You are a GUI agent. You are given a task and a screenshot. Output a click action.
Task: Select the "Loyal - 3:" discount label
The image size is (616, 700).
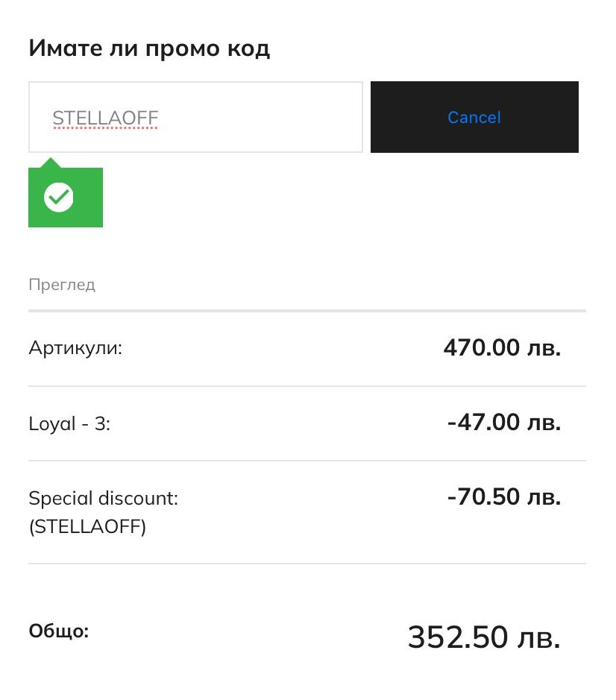click(69, 423)
